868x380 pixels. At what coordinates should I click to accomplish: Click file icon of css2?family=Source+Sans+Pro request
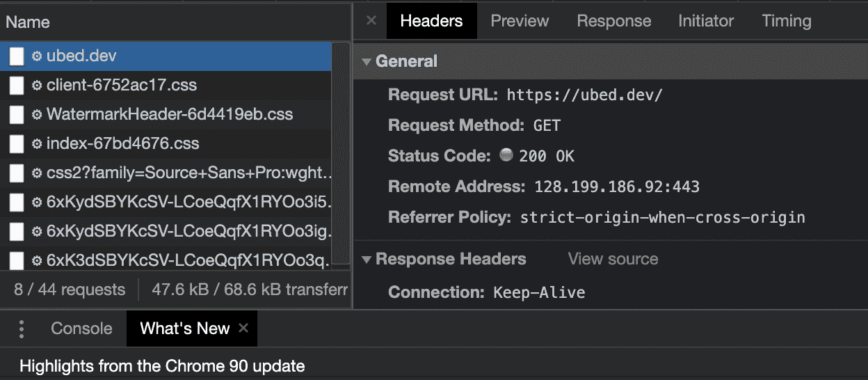pyautogui.click(x=17, y=173)
